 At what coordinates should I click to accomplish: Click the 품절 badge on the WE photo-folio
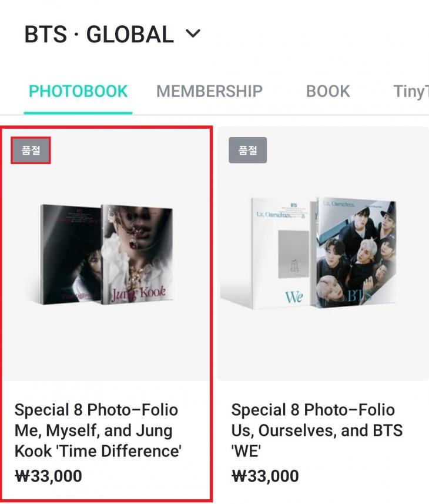click(247, 150)
